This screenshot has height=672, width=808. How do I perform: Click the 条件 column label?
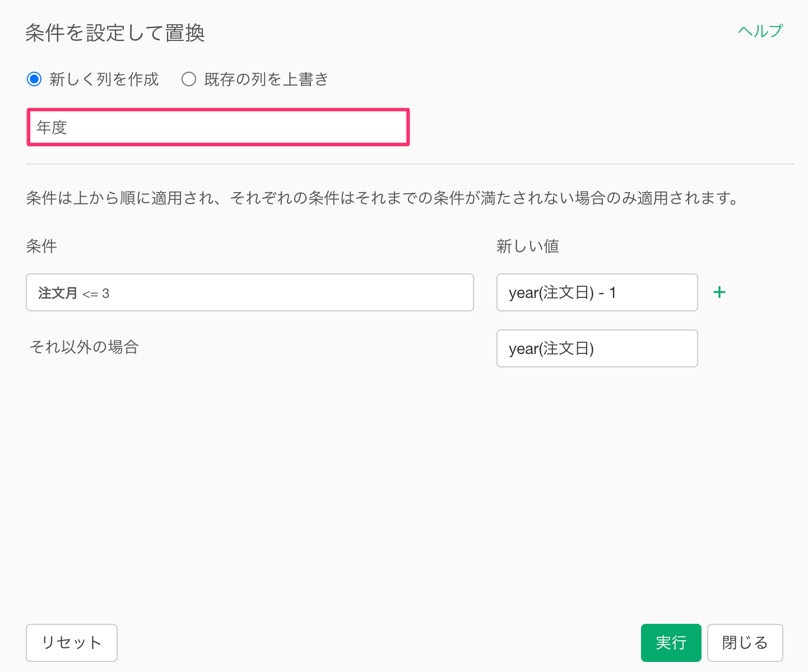click(41, 246)
